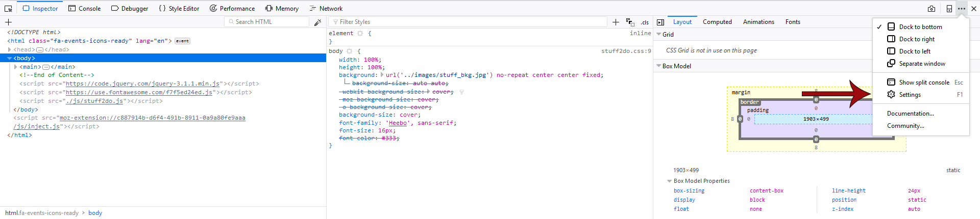Collapse the Box Model section
The image size is (980, 219).
[x=658, y=66]
